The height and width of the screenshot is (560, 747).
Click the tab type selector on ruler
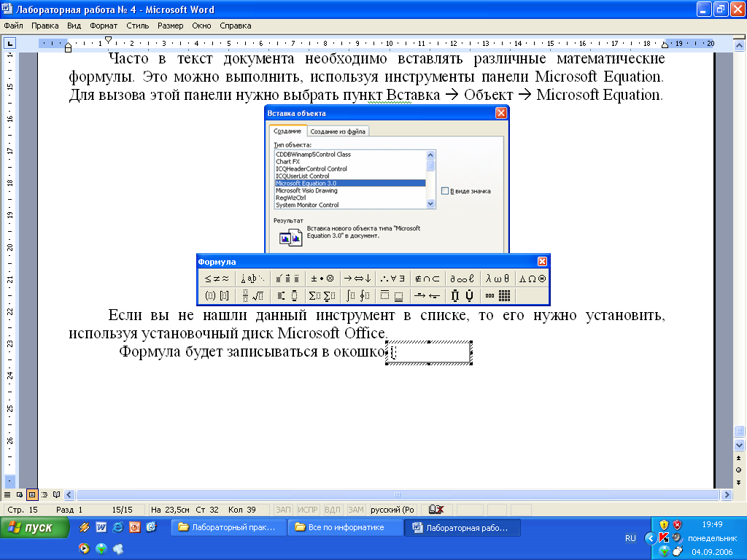tap(9, 44)
